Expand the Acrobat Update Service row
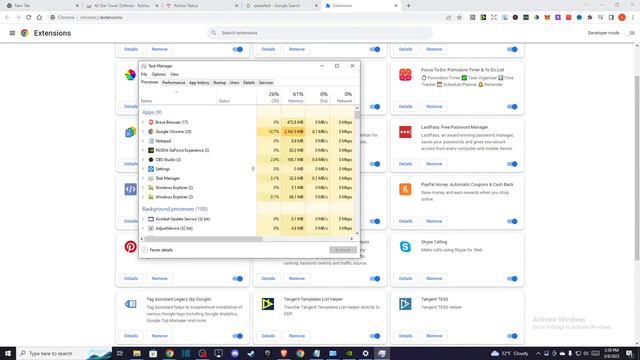 pos(143,219)
